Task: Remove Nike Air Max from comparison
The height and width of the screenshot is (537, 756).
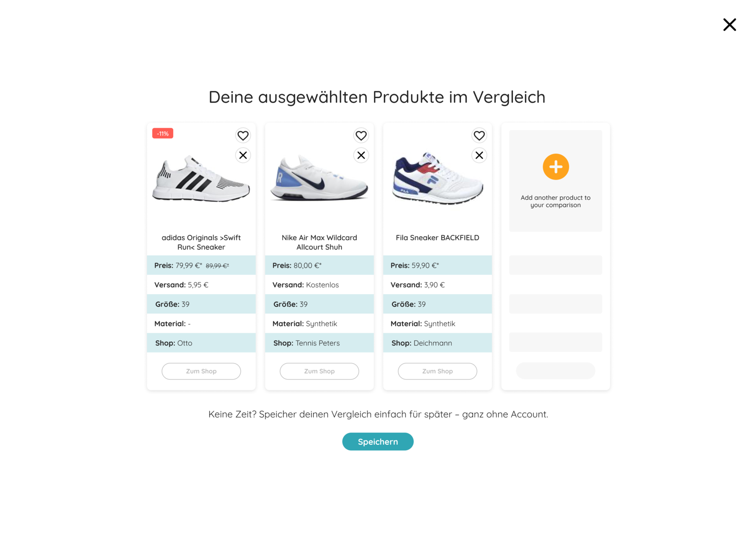Action: pos(361,155)
